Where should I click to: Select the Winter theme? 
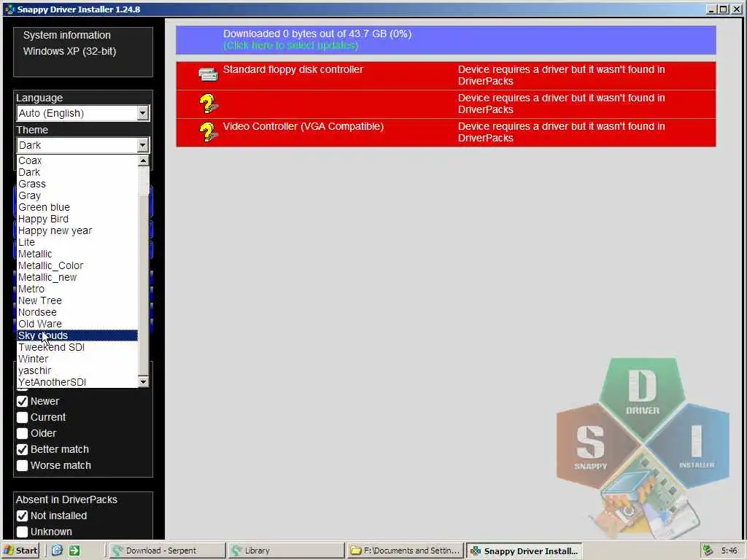(x=77, y=359)
